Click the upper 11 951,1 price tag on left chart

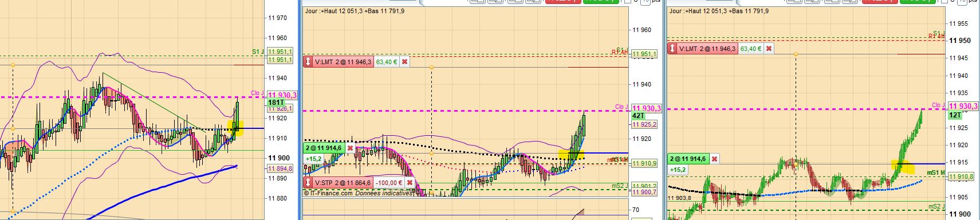tap(281, 52)
